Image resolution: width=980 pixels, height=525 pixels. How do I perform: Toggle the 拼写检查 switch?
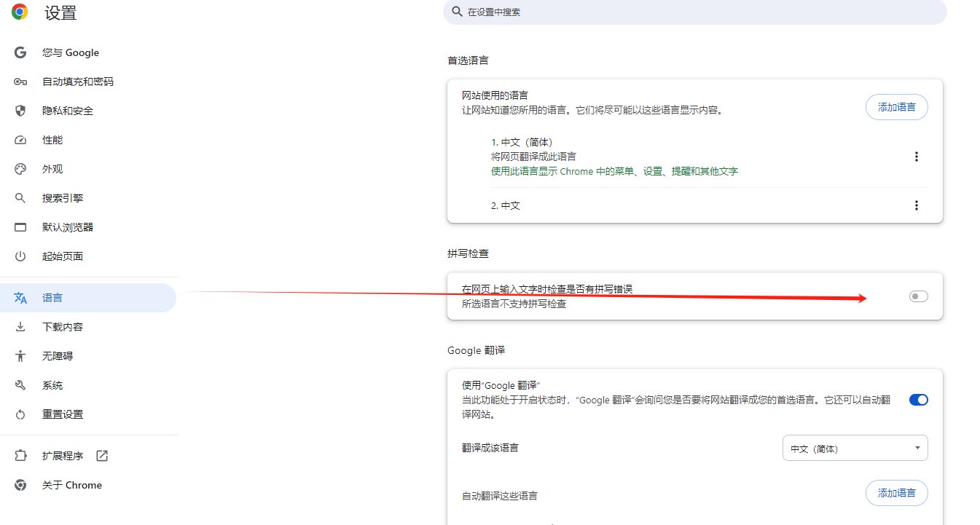pos(919,296)
